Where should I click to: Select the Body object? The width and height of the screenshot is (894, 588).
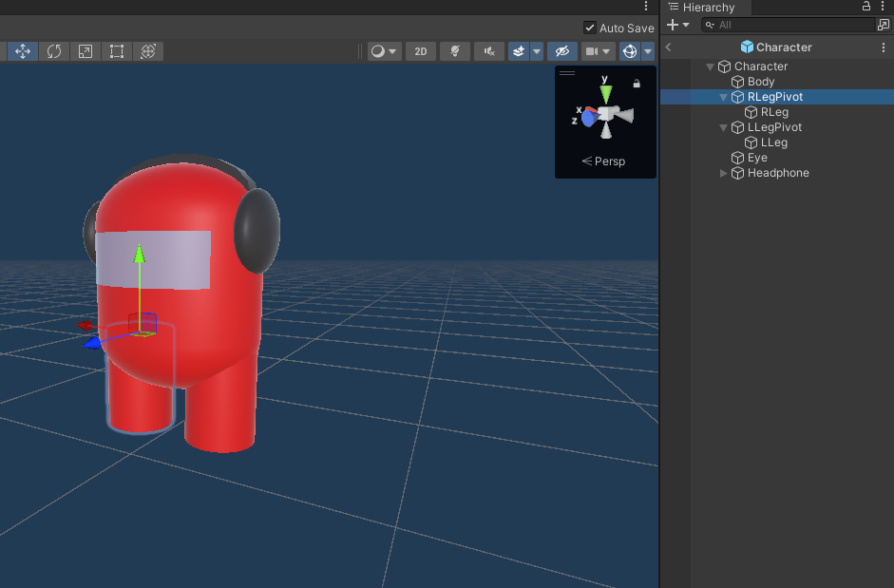[x=761, y=82]
